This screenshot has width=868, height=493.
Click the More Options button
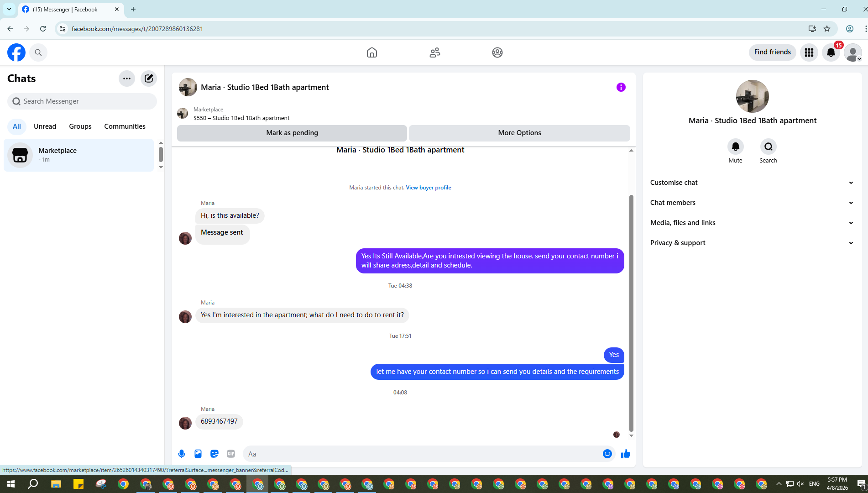[x=520, y=133]
